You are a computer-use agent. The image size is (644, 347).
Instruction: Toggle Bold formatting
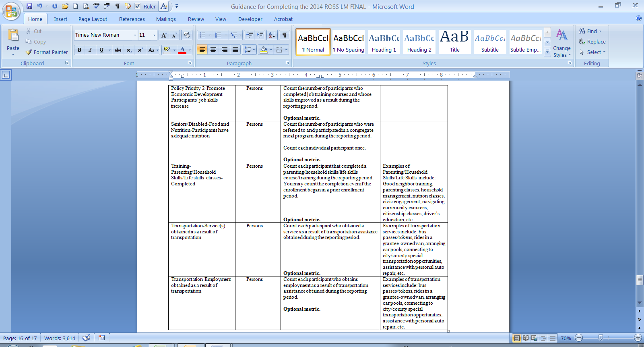click(79, 50)
